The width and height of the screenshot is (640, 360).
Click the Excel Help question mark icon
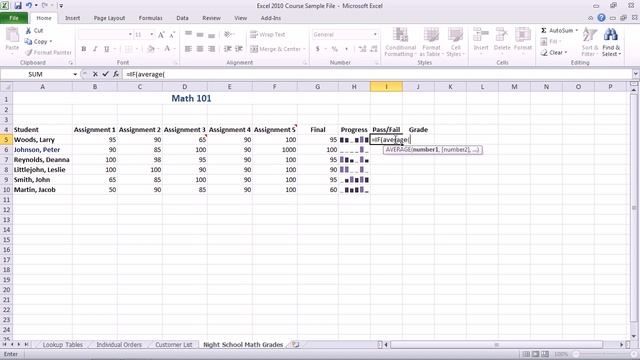pos(601,18)
